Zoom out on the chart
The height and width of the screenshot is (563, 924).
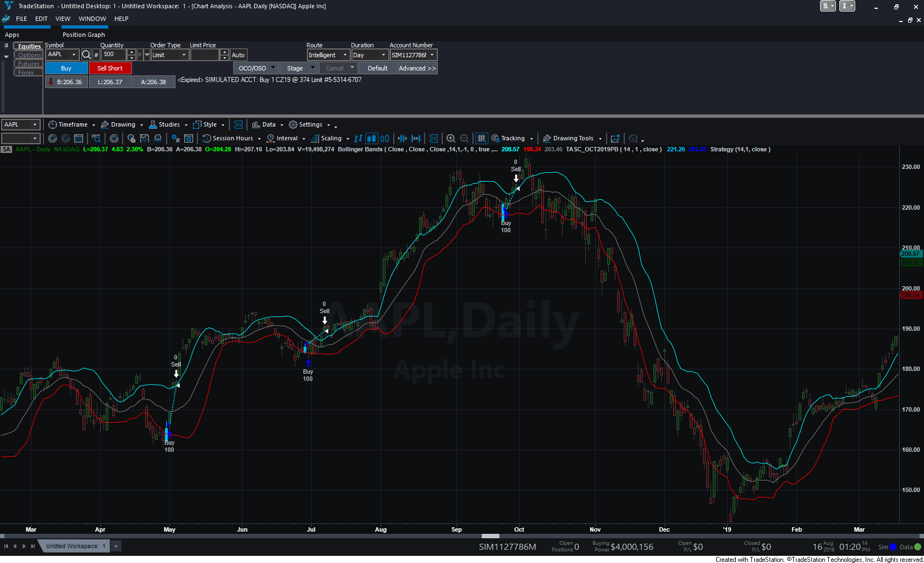coord(464,139)
